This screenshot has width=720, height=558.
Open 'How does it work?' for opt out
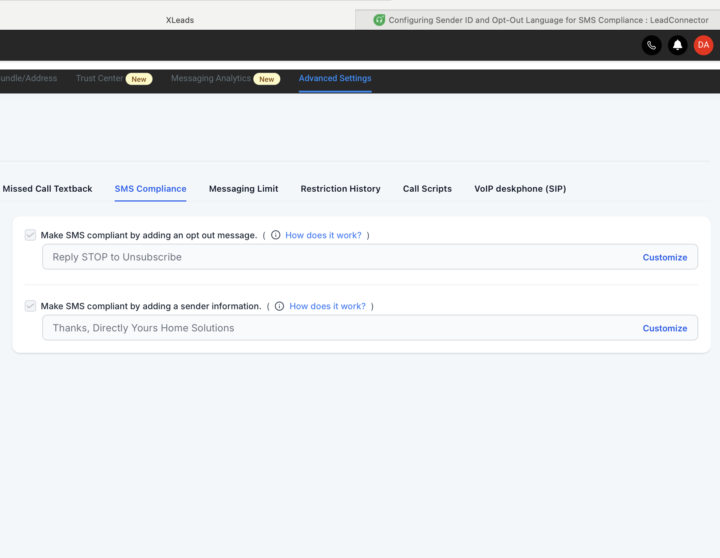(x=323, y=236)
